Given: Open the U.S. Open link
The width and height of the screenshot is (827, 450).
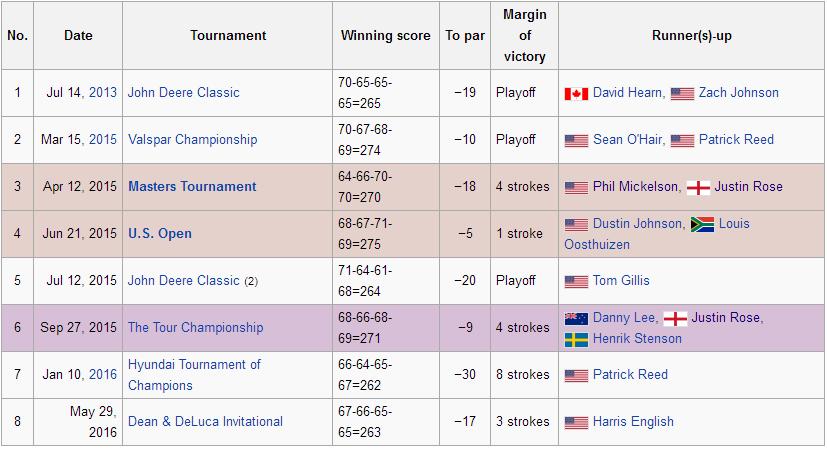Looking at the screenshot, I should point(160,234).
